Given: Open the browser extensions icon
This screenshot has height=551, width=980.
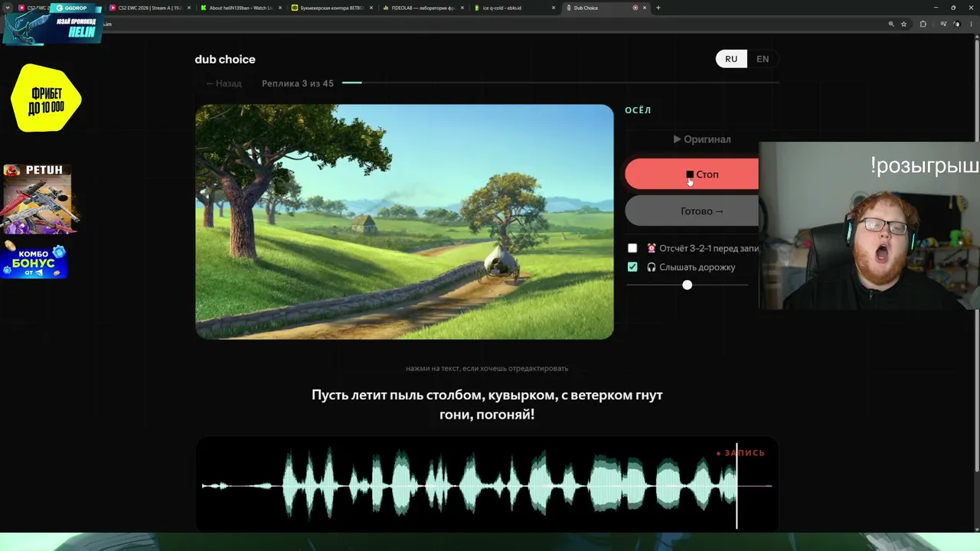Looking at the screenshot, I should point(923,24).
